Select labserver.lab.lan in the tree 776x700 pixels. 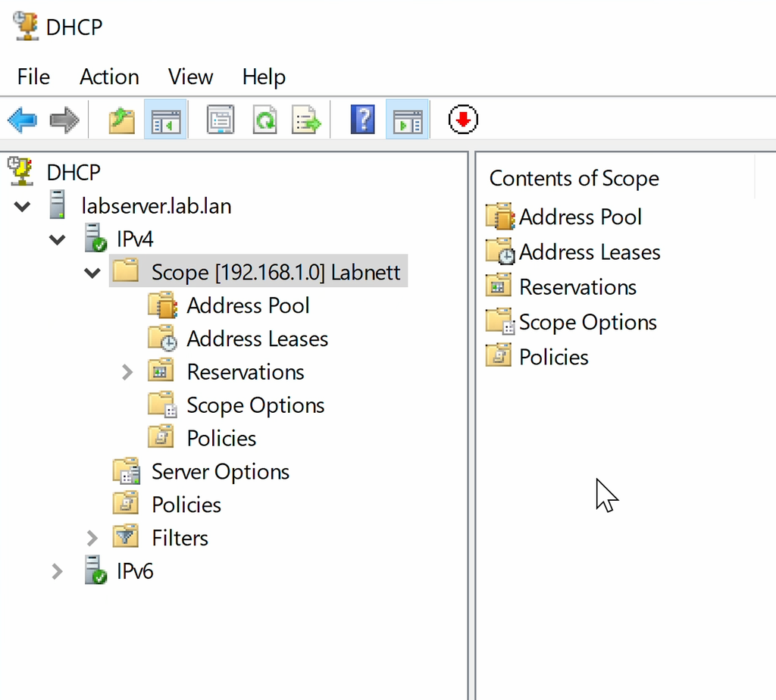(x=156, y=206)
